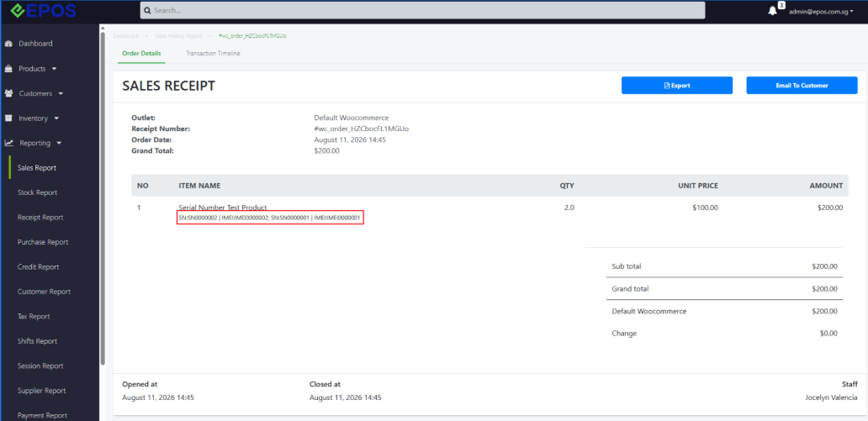Click the Export button
Viewport: 868px width, 421px height.
point(677,86)
